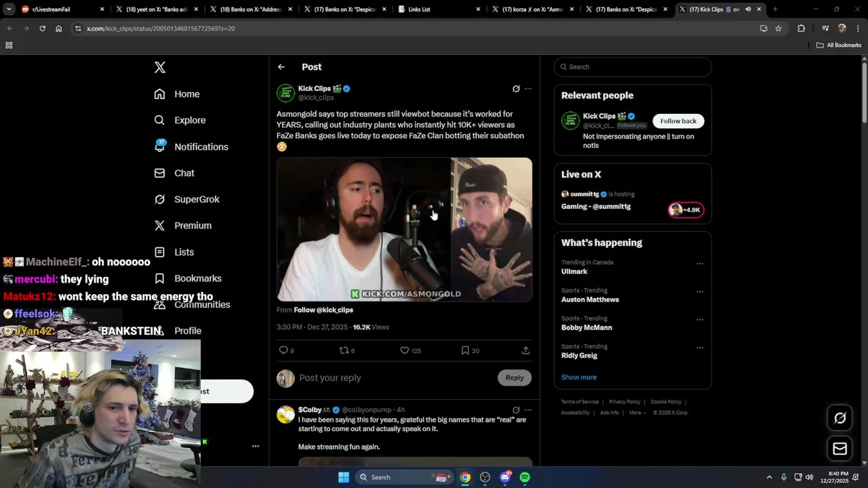This screenshot has width=868, height=488.
Task: Open more options for Ullmark trend
Action: (x=700, y=264)
